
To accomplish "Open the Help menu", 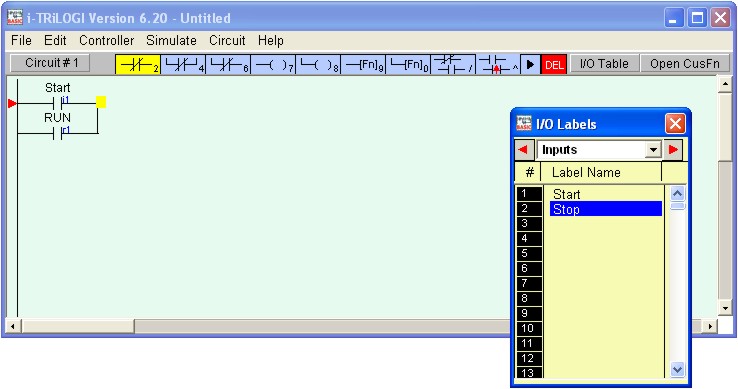I will pyautogui.click(x=271, y=41).
